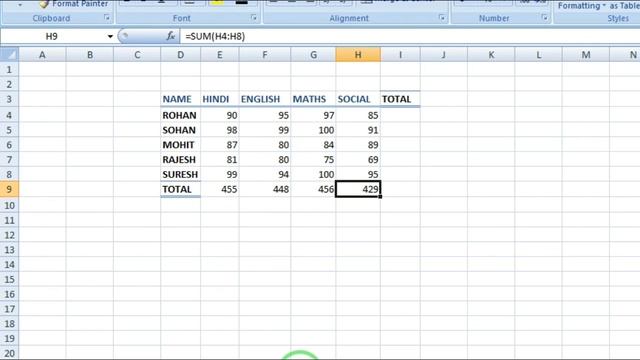640x360 pixels.
Task: Select the SOHAN name cell
Action: 180,130
